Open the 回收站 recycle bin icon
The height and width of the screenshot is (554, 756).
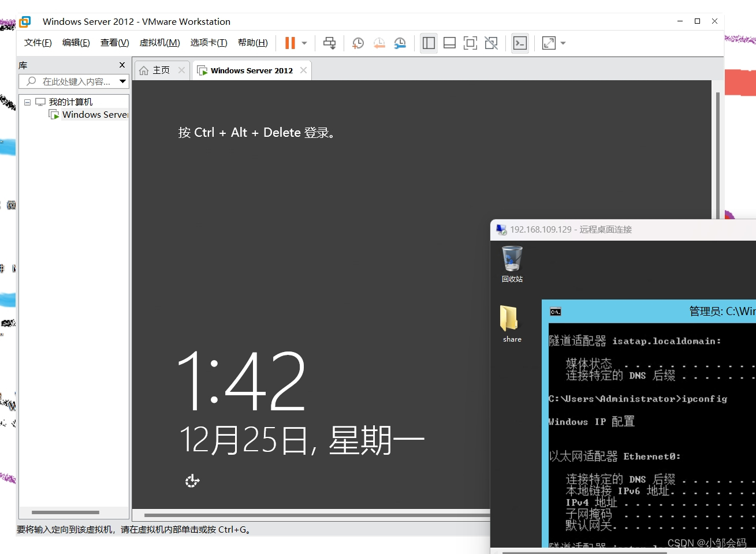click(x=512, y=264)
